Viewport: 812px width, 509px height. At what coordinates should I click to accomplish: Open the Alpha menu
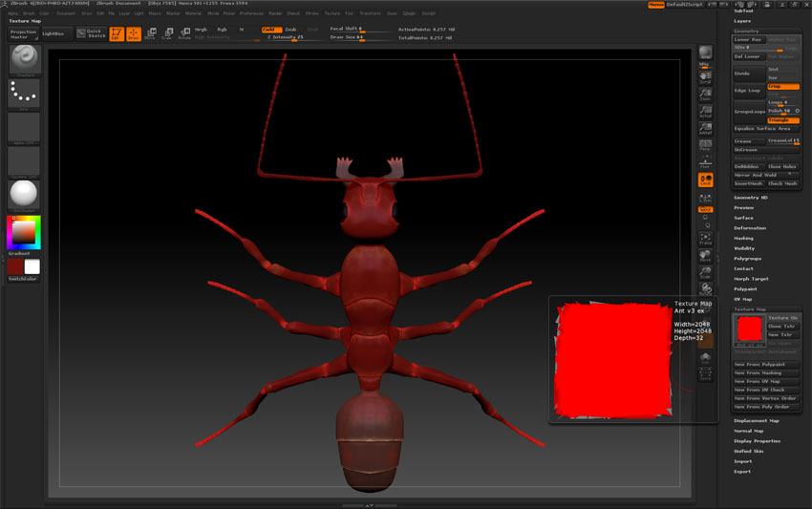(x=13, y=13)
